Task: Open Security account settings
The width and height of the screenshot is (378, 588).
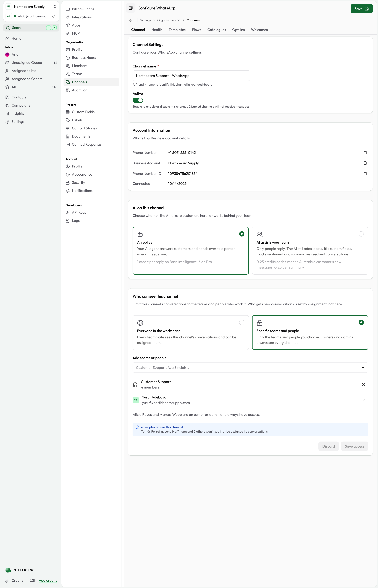Action: point(91,183)
